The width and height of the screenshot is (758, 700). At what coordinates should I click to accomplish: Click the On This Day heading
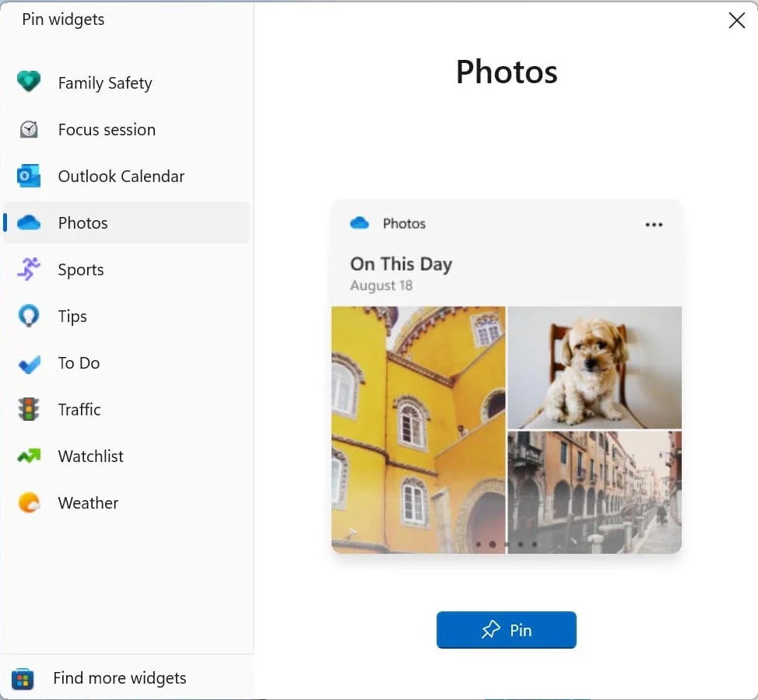click(x=402, y=264)
